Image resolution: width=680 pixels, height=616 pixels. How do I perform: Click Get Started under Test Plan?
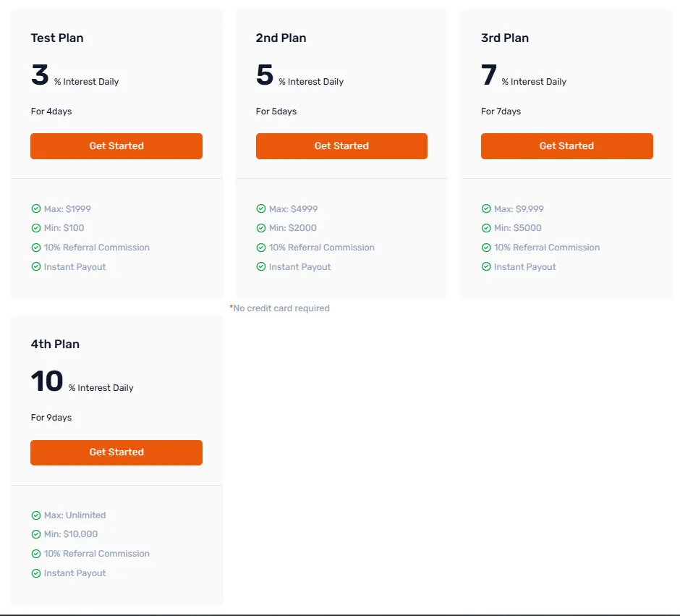pyautogui.click(x=116, y=146)
